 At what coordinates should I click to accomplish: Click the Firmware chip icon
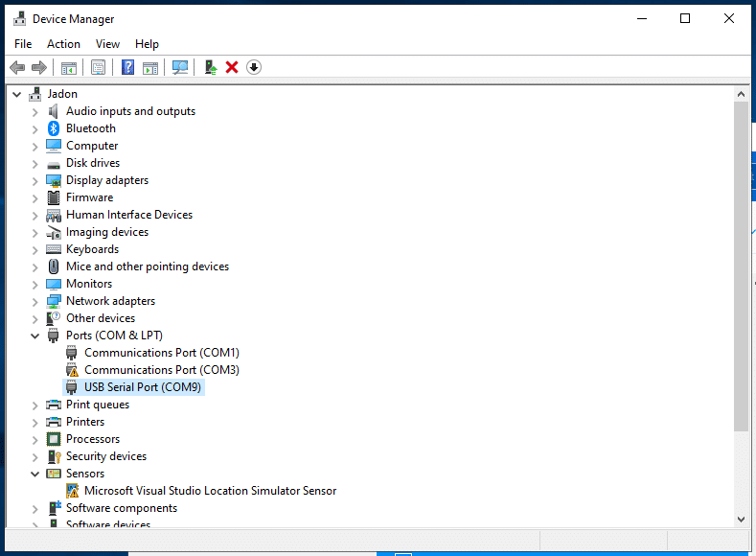[x=54, y=197]
